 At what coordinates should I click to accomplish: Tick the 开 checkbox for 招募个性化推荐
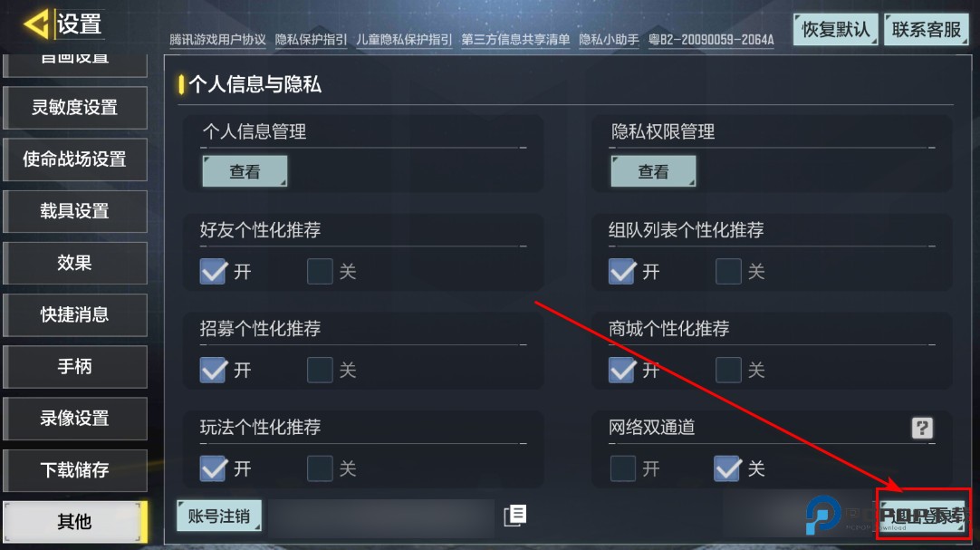pyautogui.click(x=213, y=370)
